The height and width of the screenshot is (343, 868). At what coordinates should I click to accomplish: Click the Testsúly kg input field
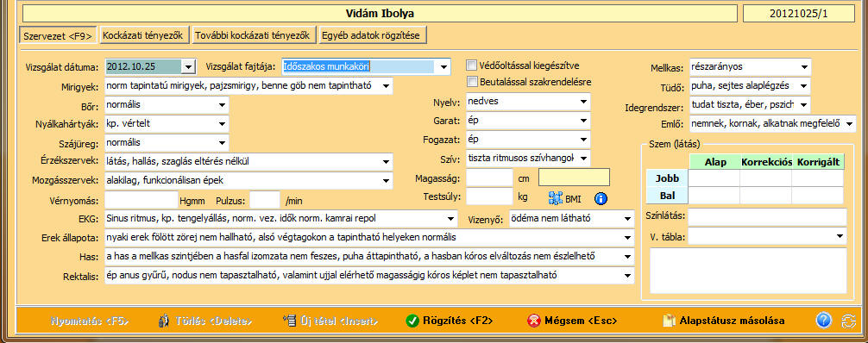(489, 196)
